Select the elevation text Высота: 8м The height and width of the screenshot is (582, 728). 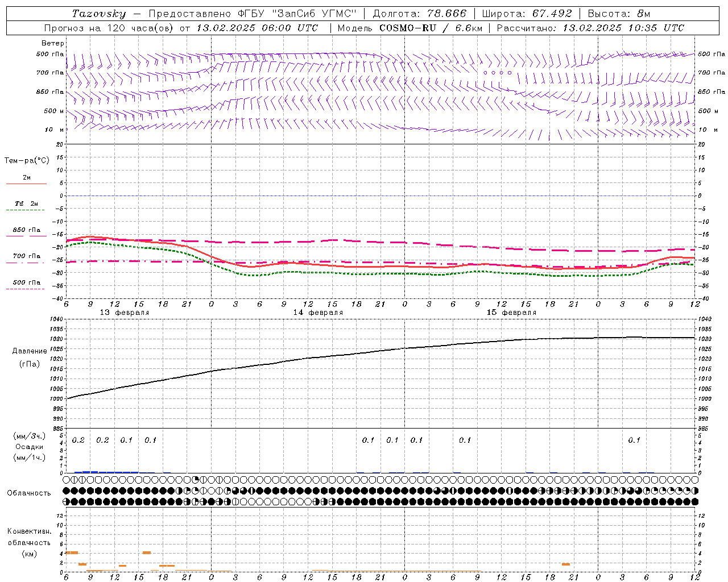click(619, 14)
